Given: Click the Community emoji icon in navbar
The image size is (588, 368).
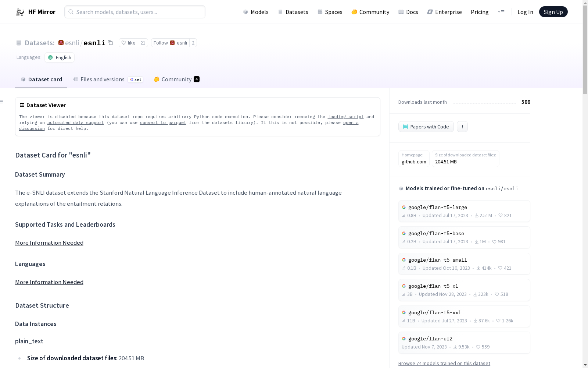Looking at the screenshot, I should (354, 12).
